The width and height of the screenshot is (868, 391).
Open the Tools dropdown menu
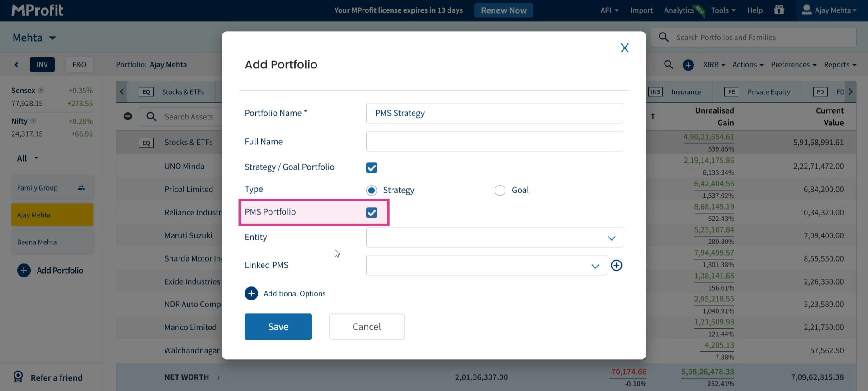coord(723,10)
